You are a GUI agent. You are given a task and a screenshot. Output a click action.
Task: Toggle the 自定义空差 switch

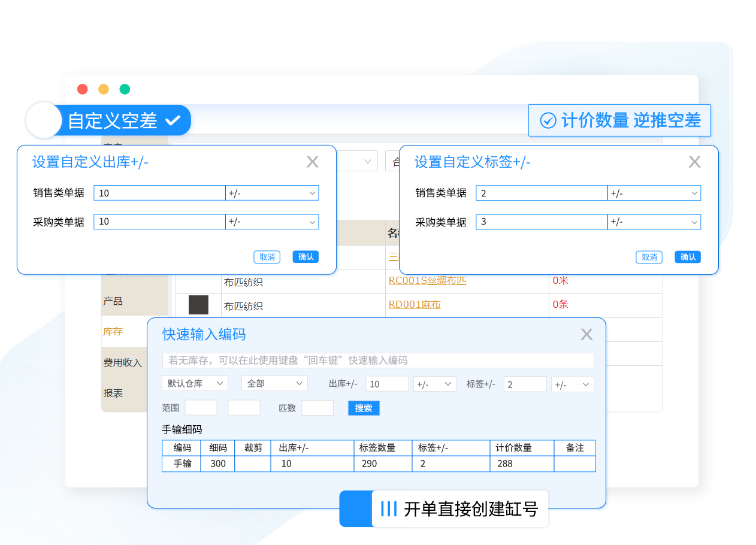tap(45, 120)
